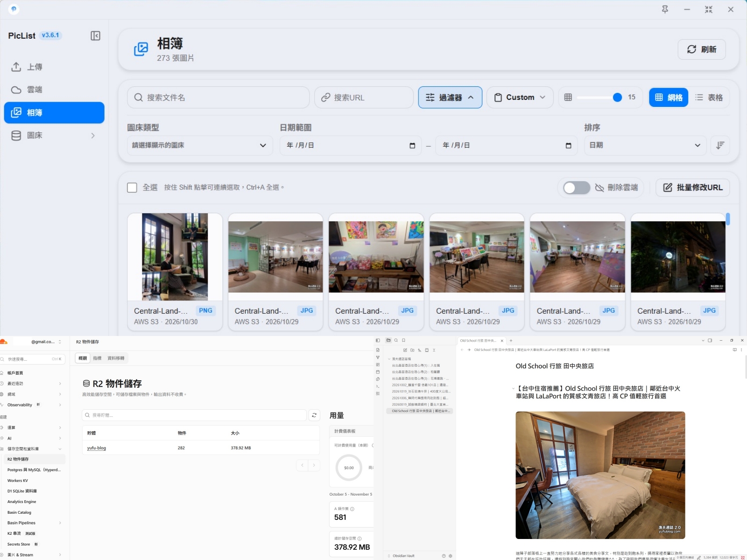Open the 排序 日期 sort dropdown
Viewport: 747px width, 560px height.
[645, 145]
